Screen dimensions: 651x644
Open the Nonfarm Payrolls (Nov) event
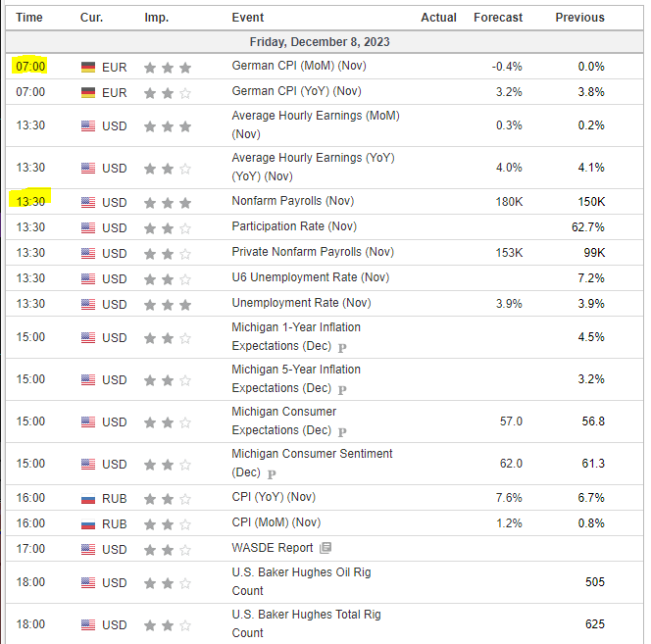(292, 201)
